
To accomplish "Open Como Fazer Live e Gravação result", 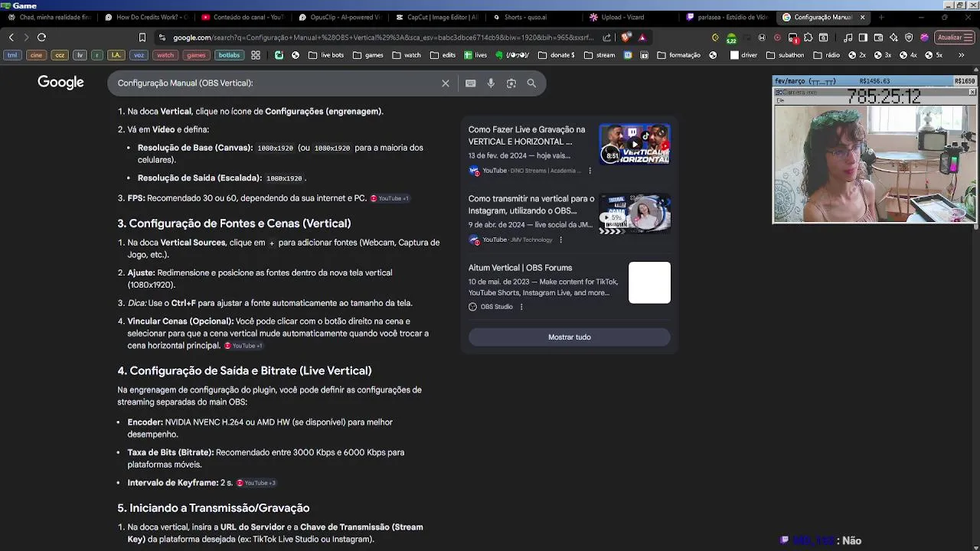I will [527, 135].
